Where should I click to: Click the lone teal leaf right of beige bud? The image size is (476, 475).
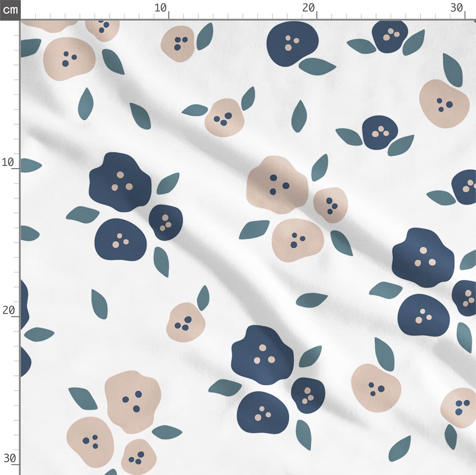tap(299, 116)
